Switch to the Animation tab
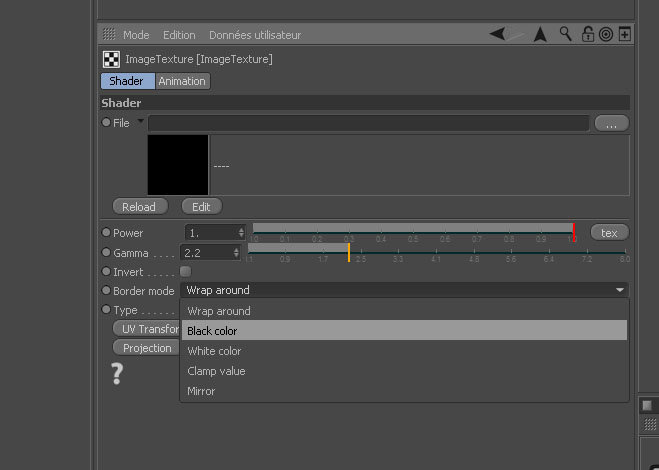Image resolution: width=659 pixels, height=470 pixels. pos(182,81)
